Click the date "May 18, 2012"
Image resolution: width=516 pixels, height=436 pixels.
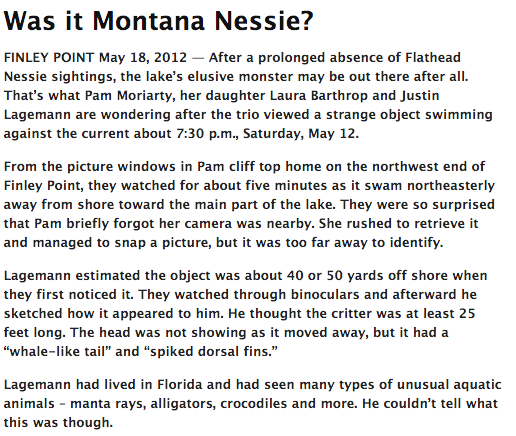click(143, 58)
